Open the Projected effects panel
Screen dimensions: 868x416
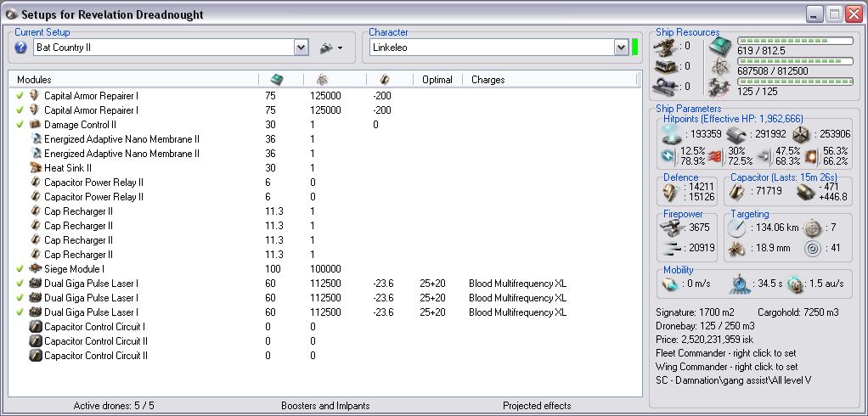coord(537,406)
